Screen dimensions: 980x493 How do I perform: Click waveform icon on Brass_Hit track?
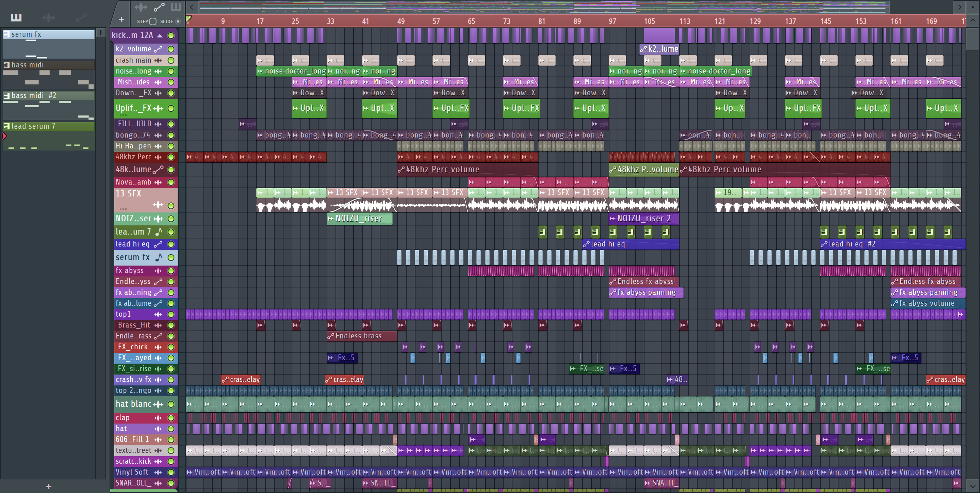point(158,325)
